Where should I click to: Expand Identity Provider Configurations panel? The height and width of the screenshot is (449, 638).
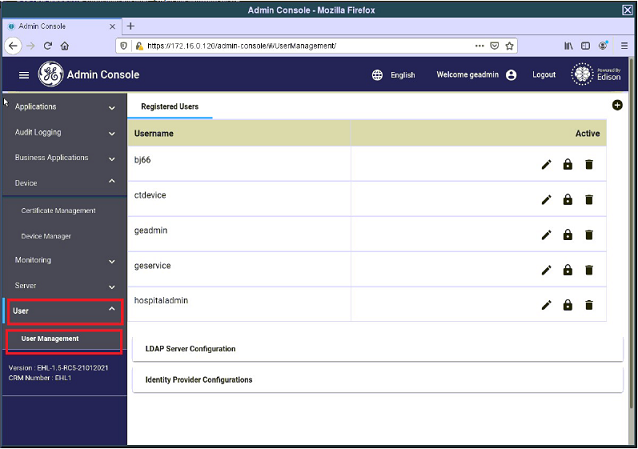(376, 380)
